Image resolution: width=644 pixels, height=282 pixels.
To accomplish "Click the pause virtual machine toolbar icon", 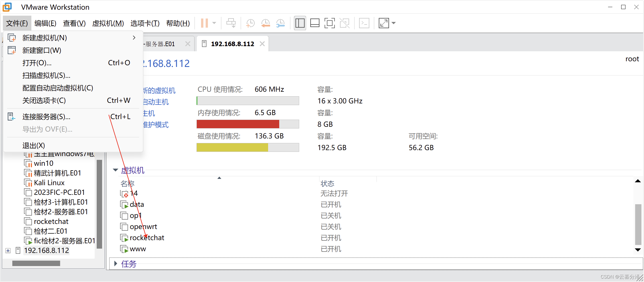I will point(204,23).
